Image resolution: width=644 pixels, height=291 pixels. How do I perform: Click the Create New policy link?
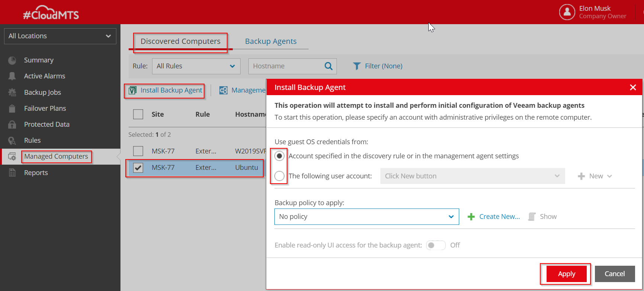click(499, 217)
